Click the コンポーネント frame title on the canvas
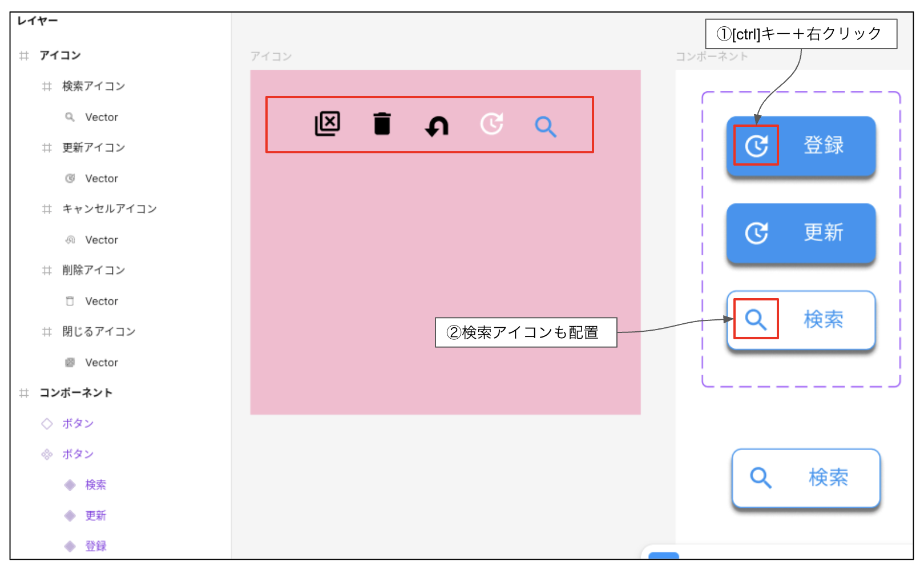Viewport: 924px width, 570px height. [x=712, y=57]
